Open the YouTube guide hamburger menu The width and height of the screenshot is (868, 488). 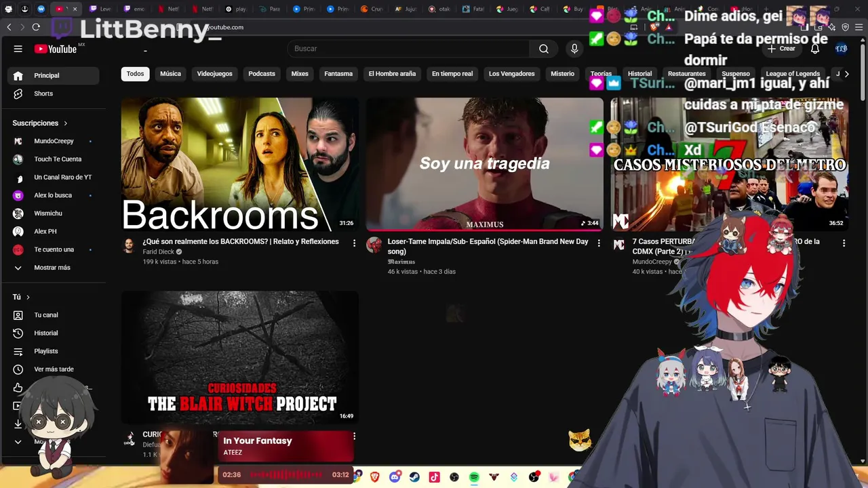click(18, 49)
